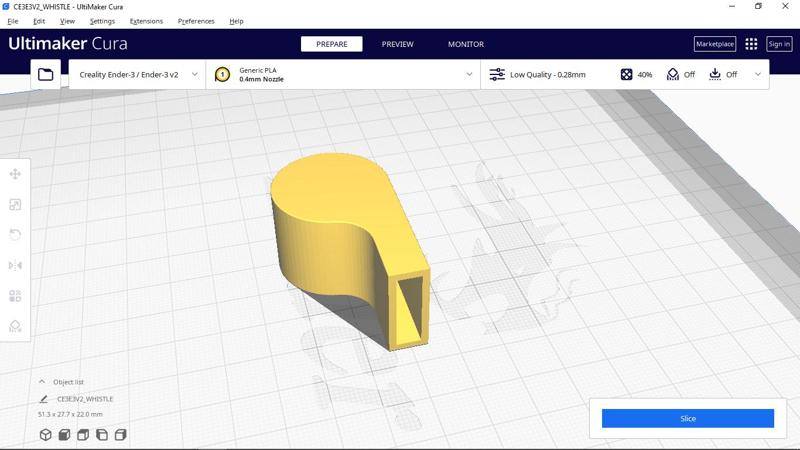Click the 0.4mm Nozzle label
The width and height of the screenshot is (800, 450).
click(261, 79)
